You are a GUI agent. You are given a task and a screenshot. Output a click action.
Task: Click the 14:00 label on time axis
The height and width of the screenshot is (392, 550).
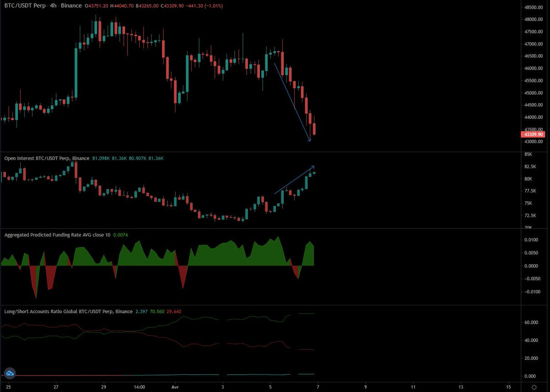140,387
